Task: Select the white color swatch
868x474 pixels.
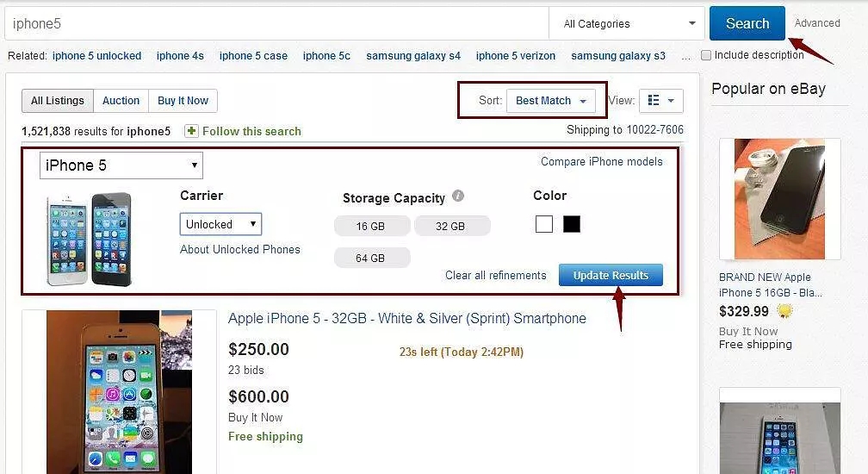Action: tap(543, 224)
